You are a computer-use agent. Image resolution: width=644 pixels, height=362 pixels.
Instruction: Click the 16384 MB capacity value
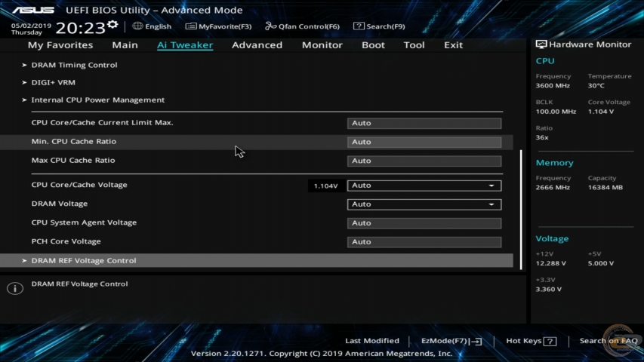[605, 188]
